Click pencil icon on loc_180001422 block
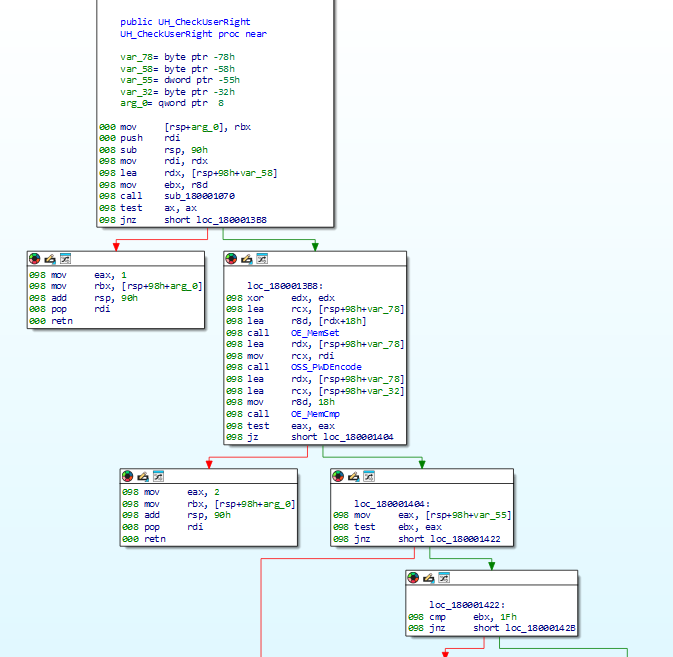 429,578
